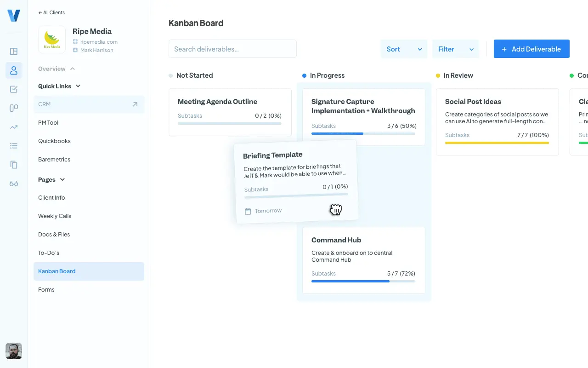Click the 0 / 2 (0%) subtask count

coord(268,116)
